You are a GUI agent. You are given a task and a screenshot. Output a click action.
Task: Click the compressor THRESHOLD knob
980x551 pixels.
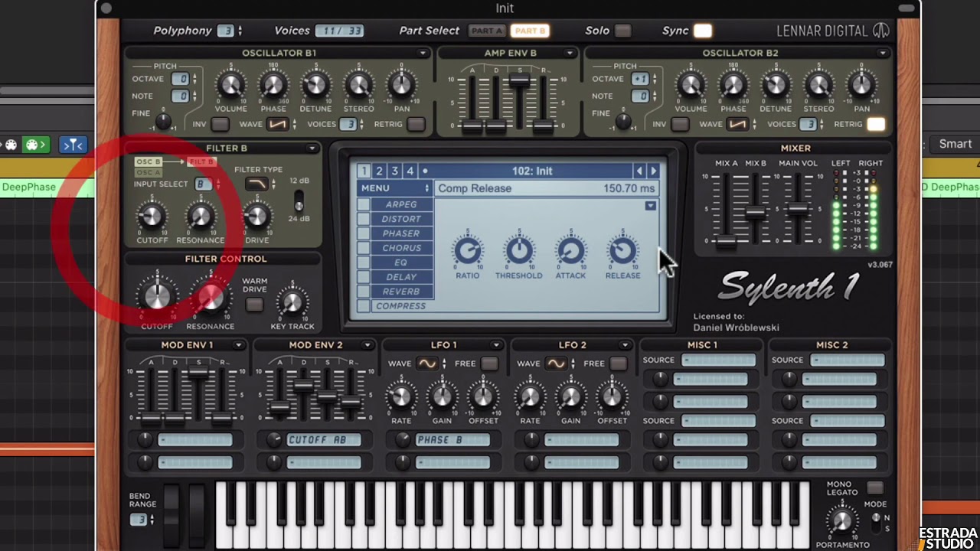click(x=519, y=250)
